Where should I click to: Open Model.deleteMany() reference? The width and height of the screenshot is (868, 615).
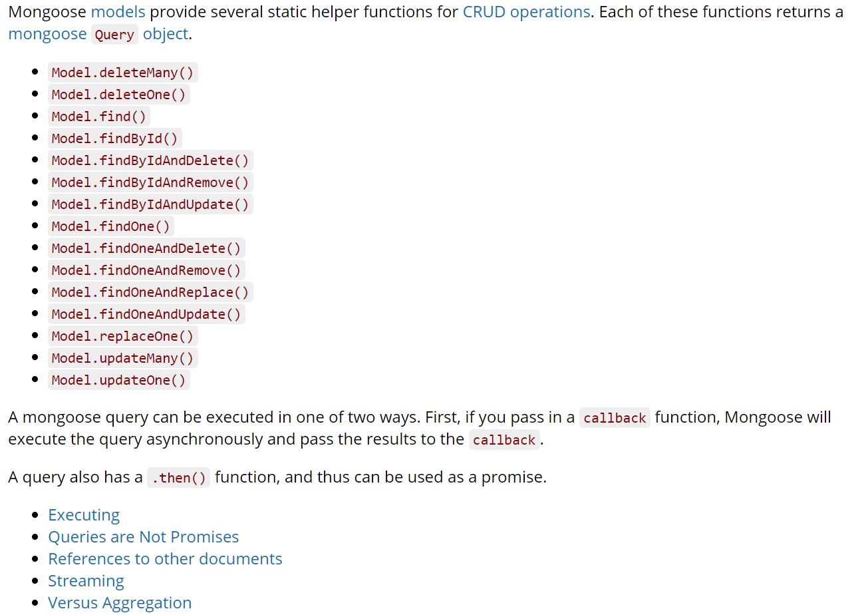point(122,73)
